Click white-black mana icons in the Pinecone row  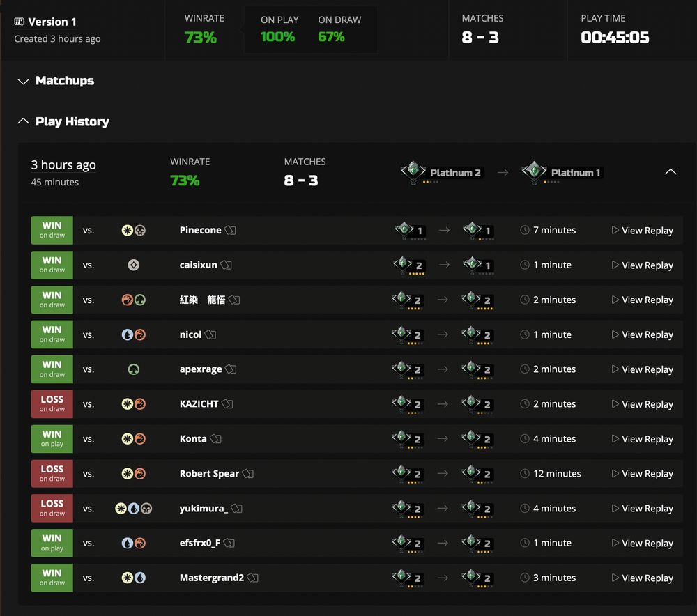(x=134, y=230)
